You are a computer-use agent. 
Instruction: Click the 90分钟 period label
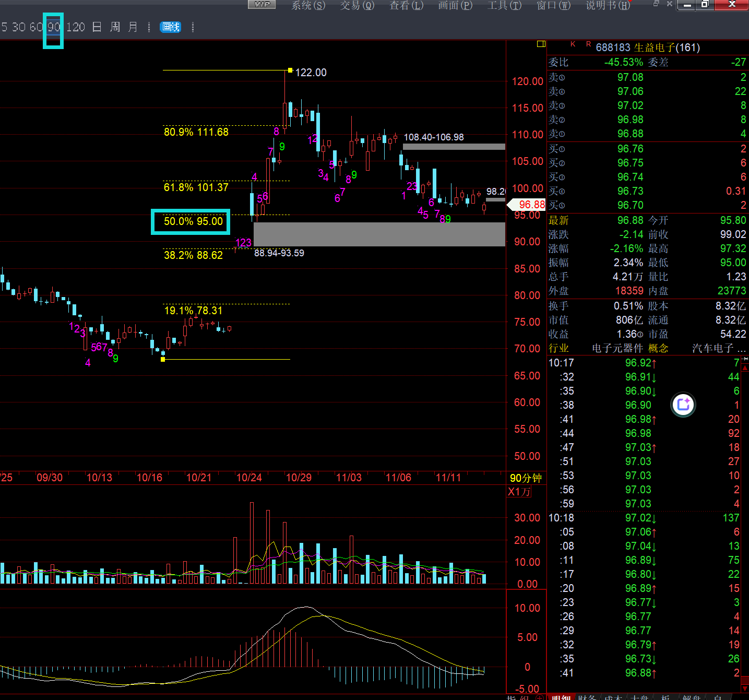coord(526,478)
